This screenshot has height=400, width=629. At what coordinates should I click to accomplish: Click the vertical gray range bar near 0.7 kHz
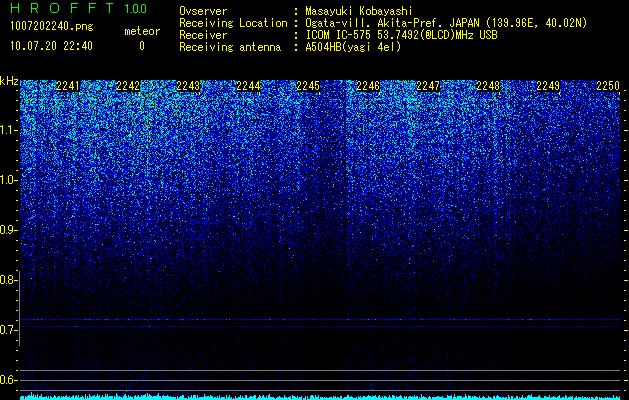point(19,308)
